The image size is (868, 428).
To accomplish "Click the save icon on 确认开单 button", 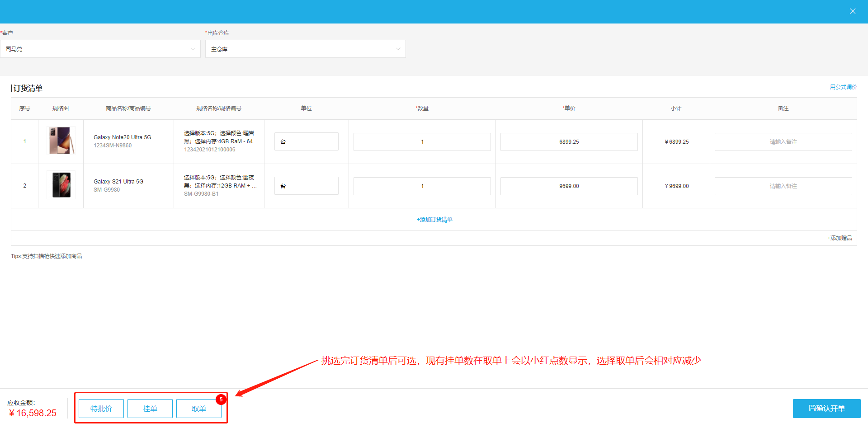I will [812, 408].
